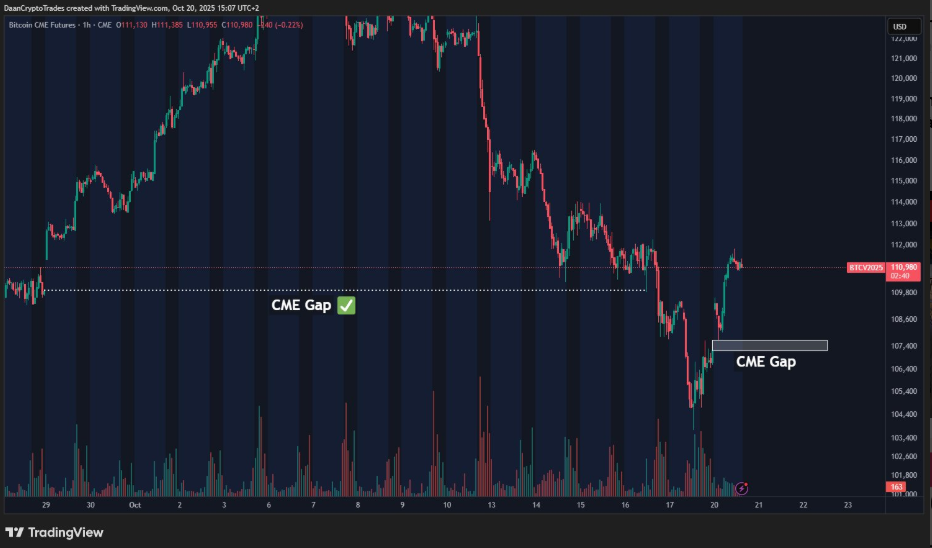The image size is (932, 548).
Task: Select the white CME Gap rectangle
Action: [770, 346]
